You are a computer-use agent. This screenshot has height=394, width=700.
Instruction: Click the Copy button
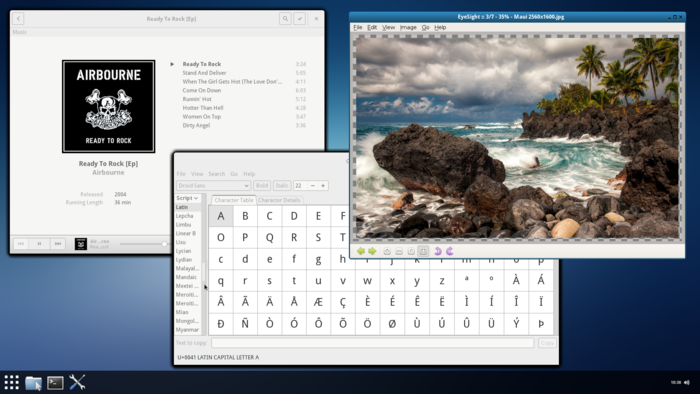[547, 343]
